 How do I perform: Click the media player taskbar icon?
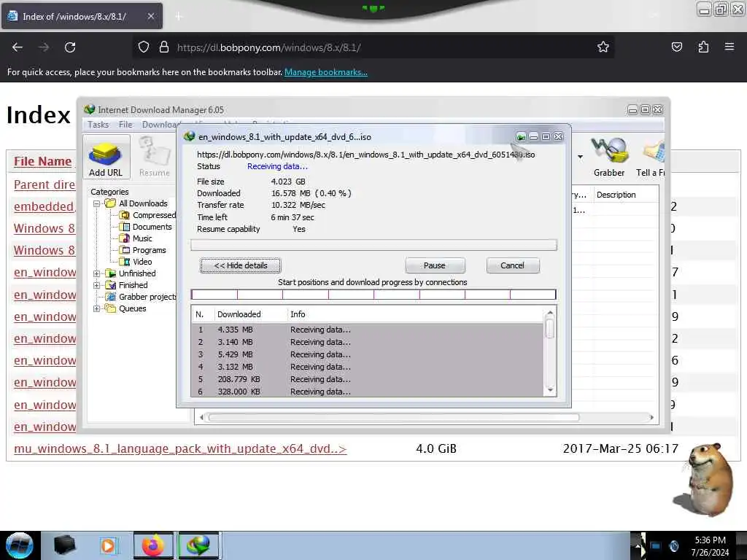point(108,545)
